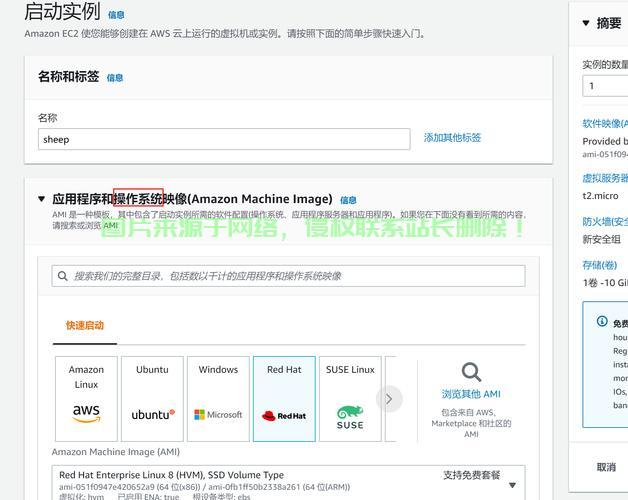628x500 pixels.
Task: Open the 浏览其他 AMI link
Action: 471,394
